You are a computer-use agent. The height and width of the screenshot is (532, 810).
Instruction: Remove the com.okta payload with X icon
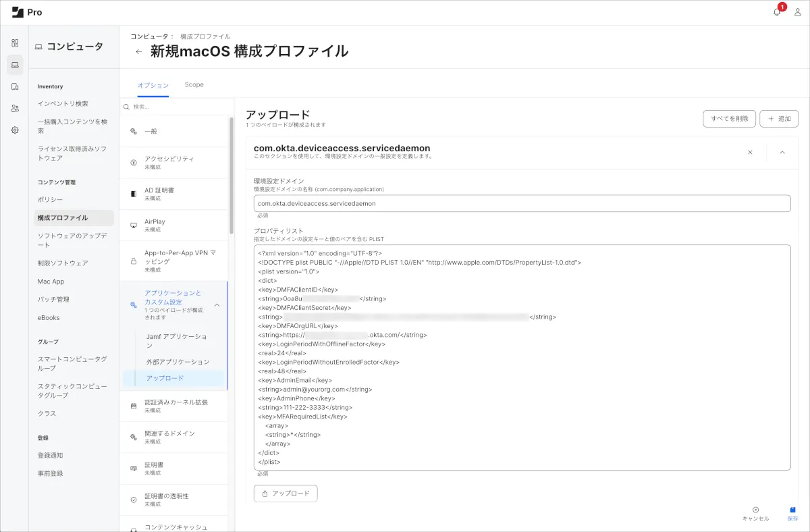pos(750,153)
